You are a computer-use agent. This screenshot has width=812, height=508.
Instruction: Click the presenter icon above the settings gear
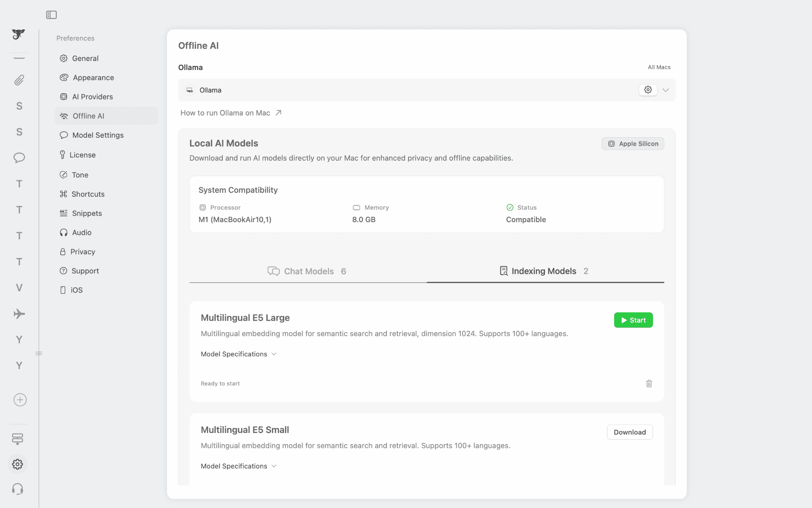[x=18, y=439]
